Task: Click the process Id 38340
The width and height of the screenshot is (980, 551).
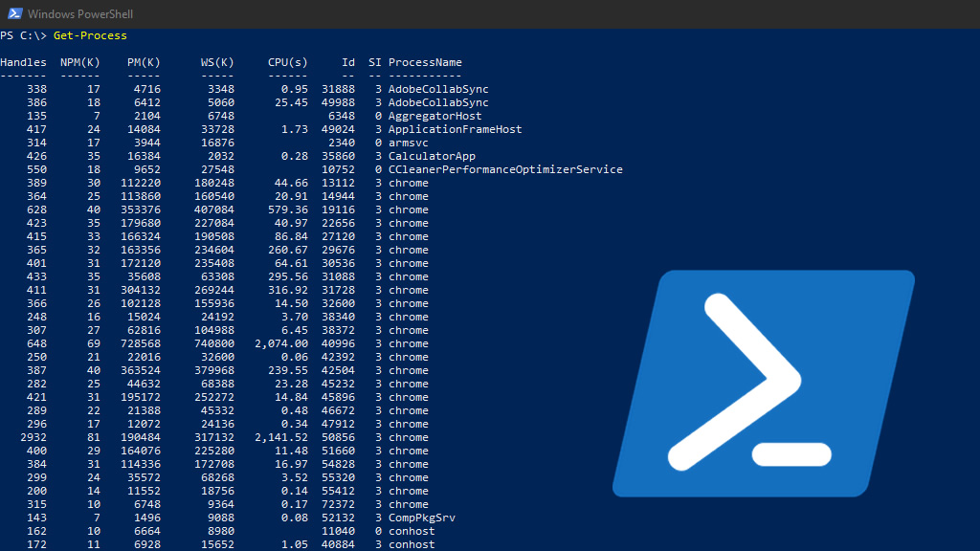Action: (x=338, y=317)
